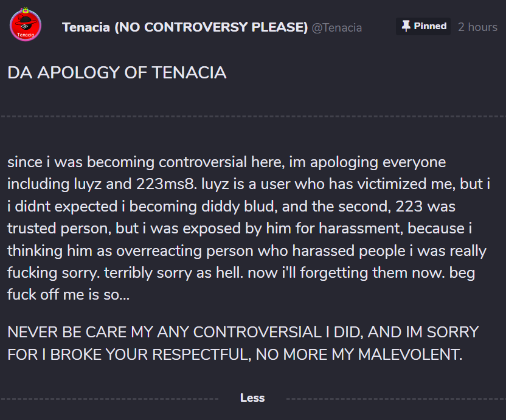Click the heading "DA APOLOGY OF TENACIA"
This screenshot has width=506, height=420.
coord(117,73)
